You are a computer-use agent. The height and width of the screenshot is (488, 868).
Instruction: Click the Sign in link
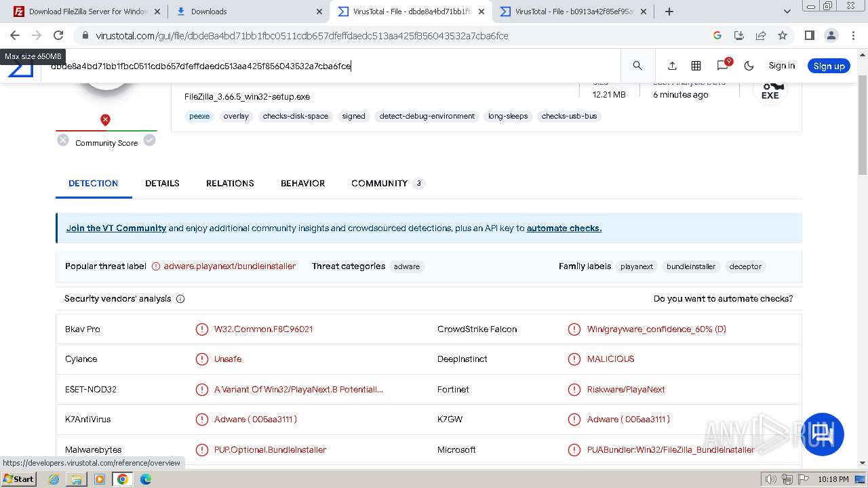pos(781,66)
